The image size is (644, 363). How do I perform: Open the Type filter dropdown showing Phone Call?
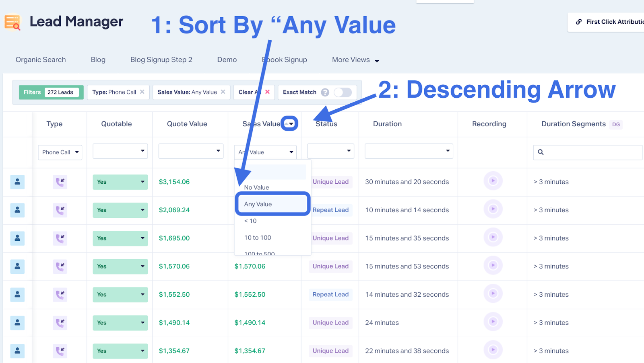60,152
